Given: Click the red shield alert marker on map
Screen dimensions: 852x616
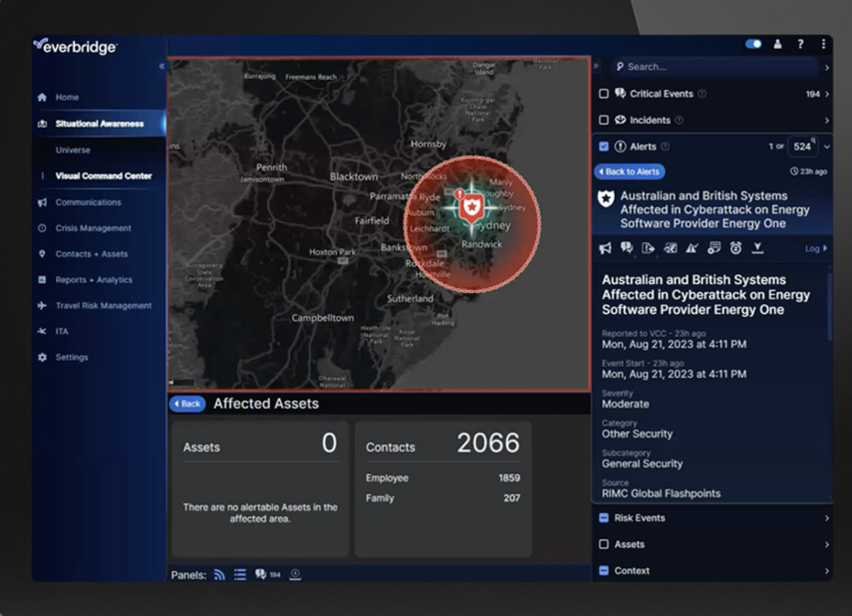Looking at the screenshot, I should tap(471, 208).
